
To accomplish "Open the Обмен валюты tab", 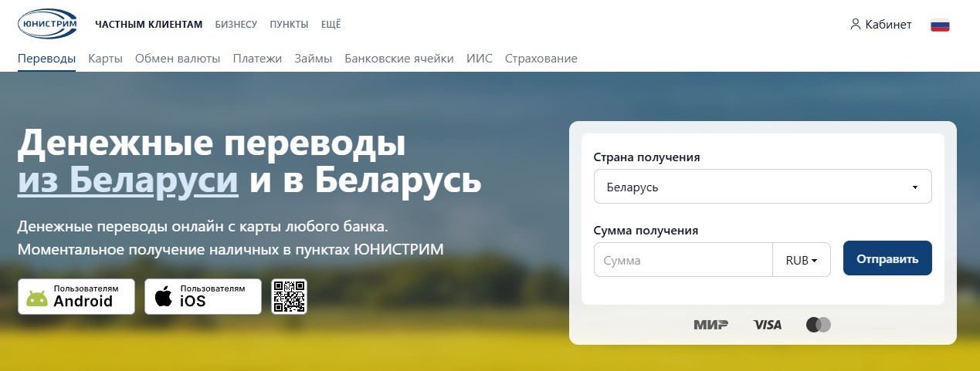I will (178, 59).
